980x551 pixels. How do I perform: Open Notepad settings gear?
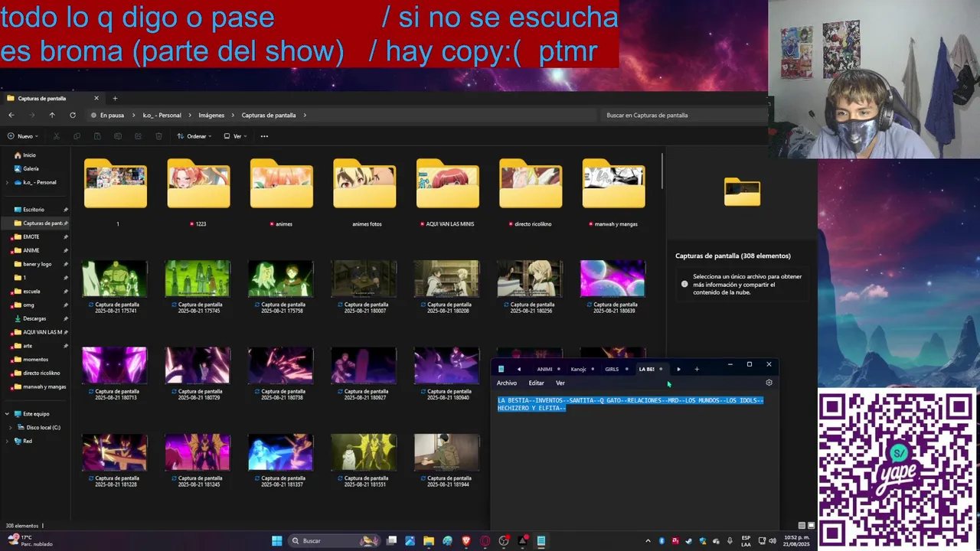tap(769, 383)
